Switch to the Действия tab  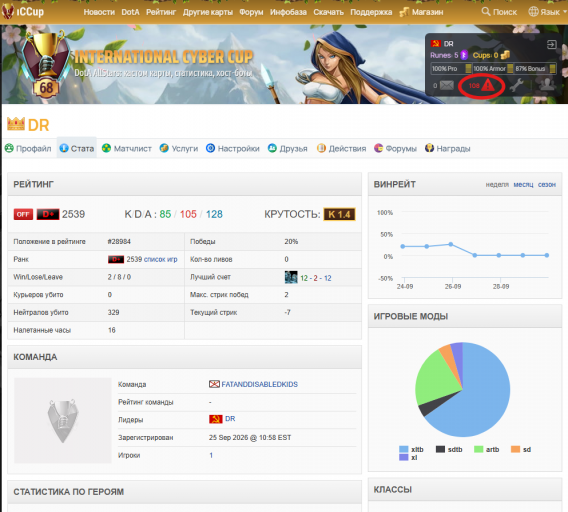[x=341, y=149]
